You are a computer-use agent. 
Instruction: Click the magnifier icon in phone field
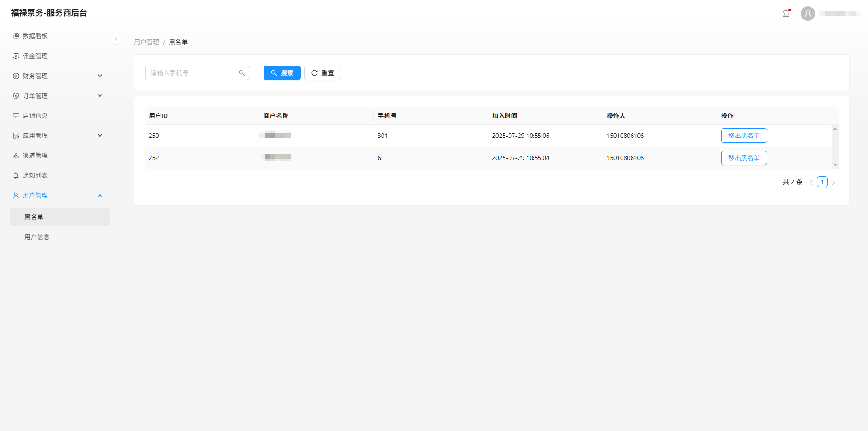click(x=242, y=73)
